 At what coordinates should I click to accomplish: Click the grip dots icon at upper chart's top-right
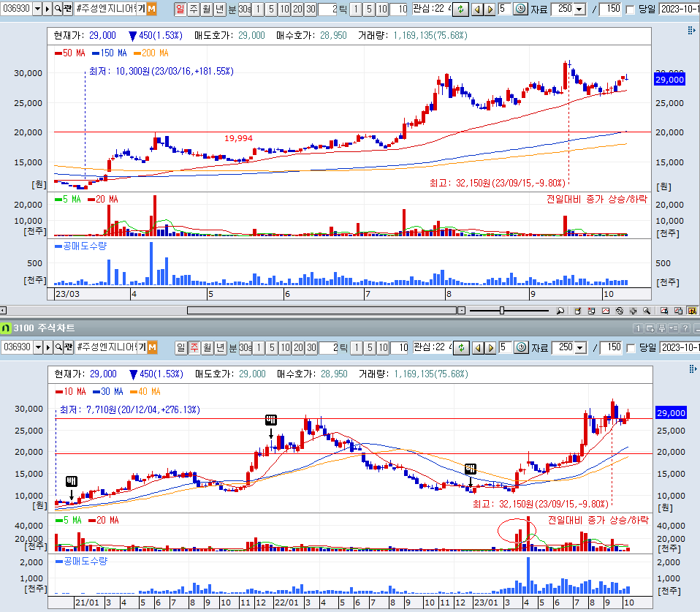pos(691,30)
